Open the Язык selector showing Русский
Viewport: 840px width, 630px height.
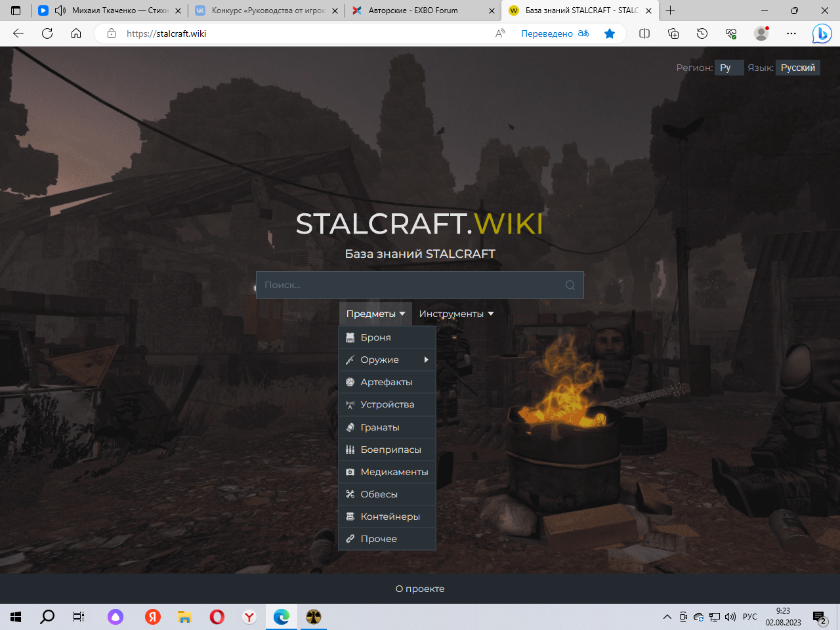[798, 68]
